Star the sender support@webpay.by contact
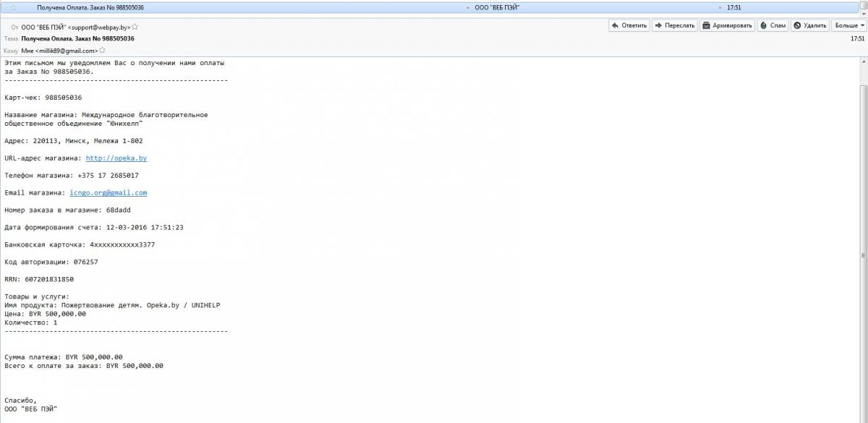 (135, 27)
